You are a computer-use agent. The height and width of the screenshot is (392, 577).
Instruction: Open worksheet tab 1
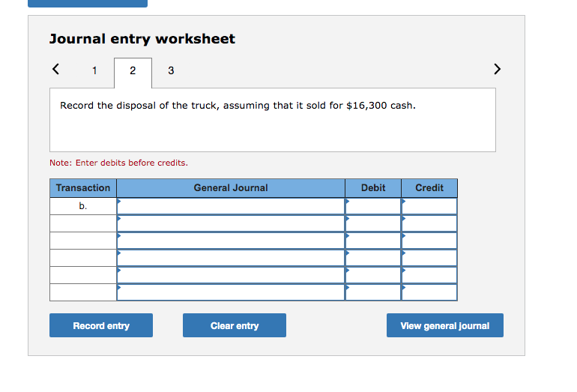[x=94, y=70]
